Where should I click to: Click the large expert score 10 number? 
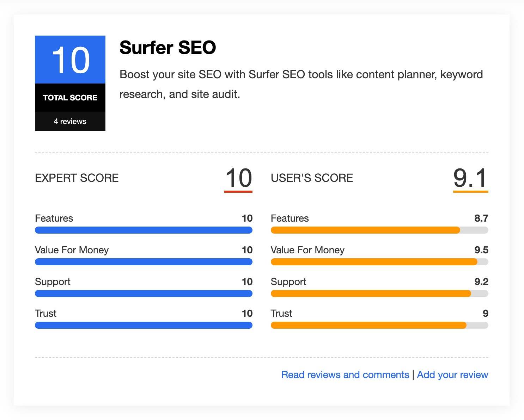tap(238, 178)
